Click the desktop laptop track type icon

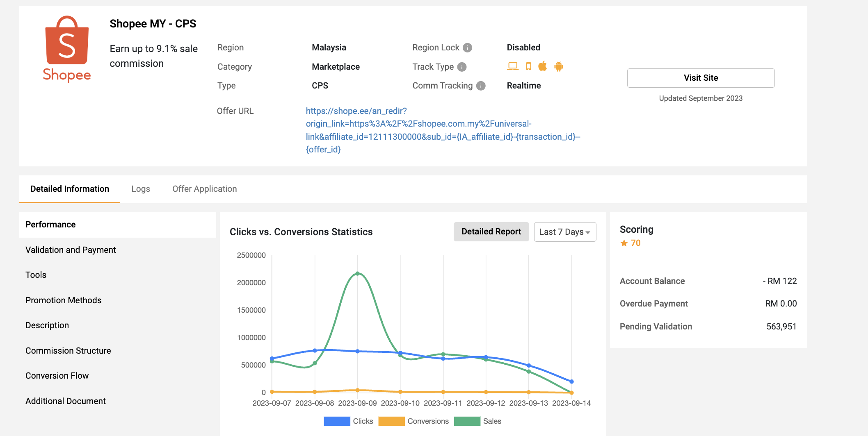[513, 66]
